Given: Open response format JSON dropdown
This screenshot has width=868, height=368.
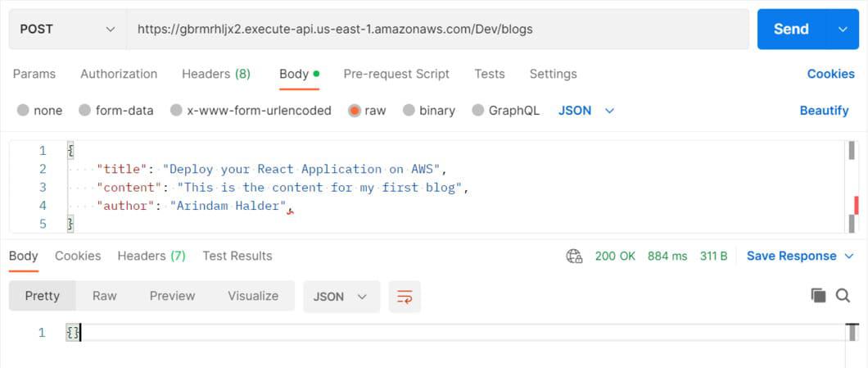Looking at the screenshot, I should (x=341, y=297).
